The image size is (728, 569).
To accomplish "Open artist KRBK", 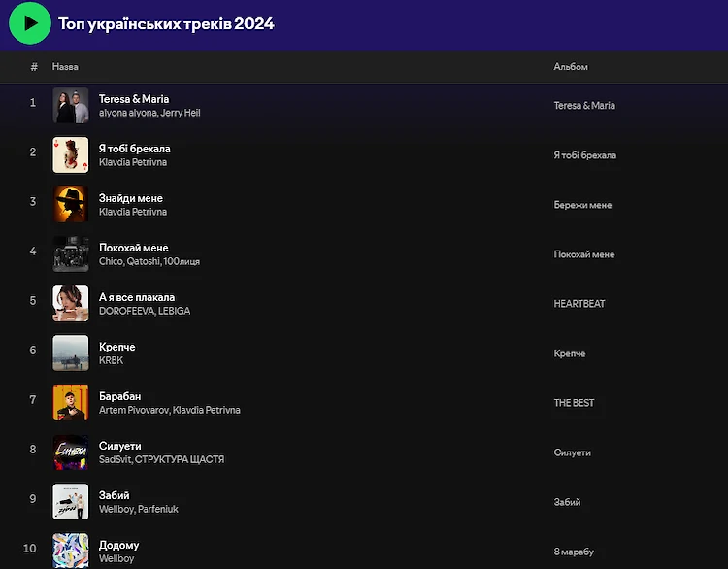I will tap(111, 360).
